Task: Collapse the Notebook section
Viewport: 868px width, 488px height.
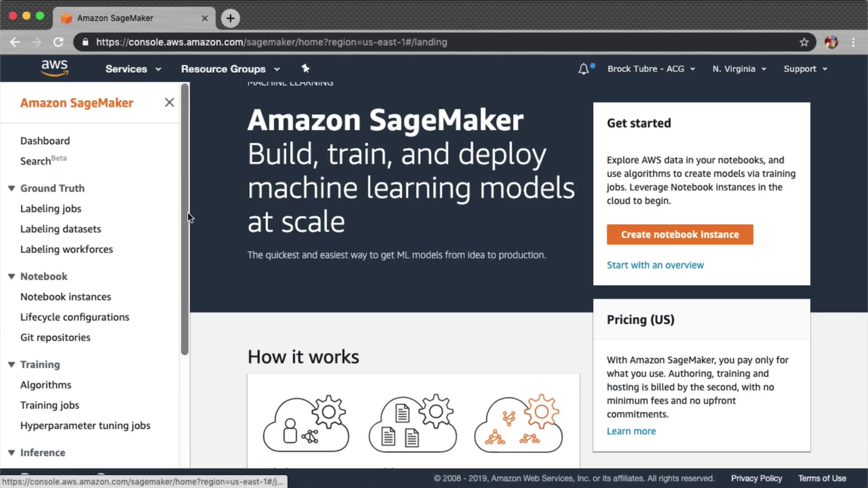Action: (12, 277)
